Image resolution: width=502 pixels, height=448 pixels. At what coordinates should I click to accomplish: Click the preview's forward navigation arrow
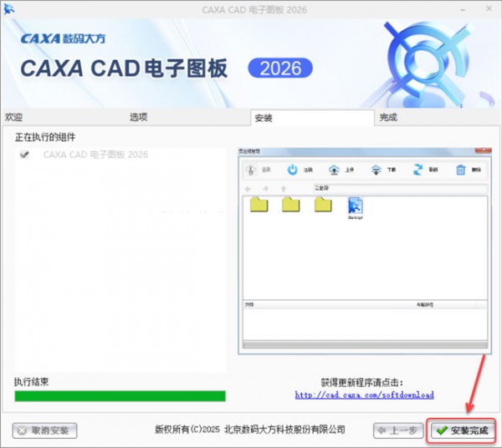tap(265, 189)
